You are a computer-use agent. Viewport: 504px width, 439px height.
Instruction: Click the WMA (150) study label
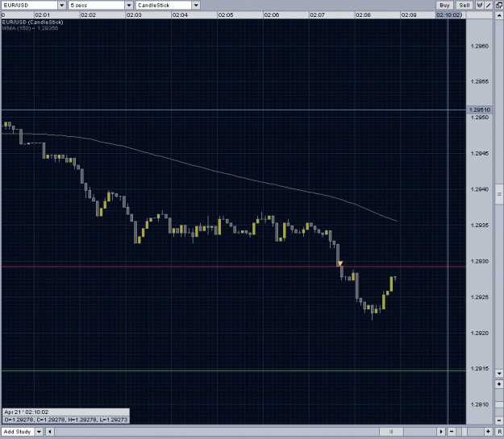tap(30, 28)
